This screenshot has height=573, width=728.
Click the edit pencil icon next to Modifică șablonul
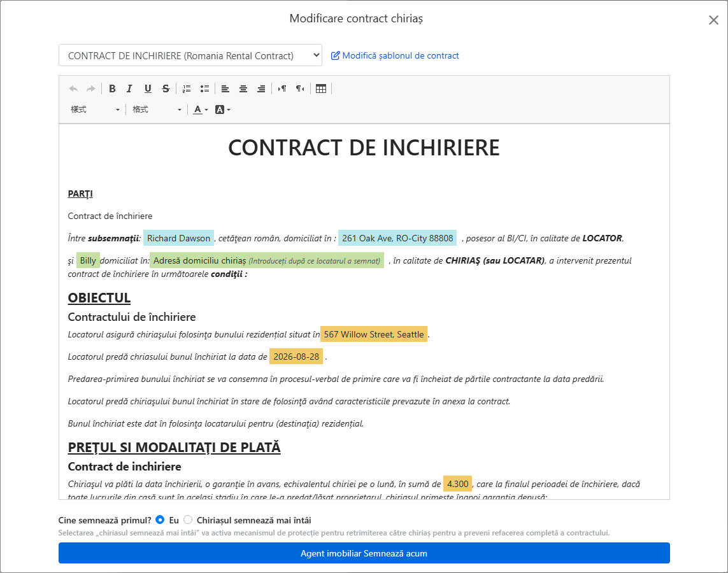pyautogui.click(x=335, y=55)
